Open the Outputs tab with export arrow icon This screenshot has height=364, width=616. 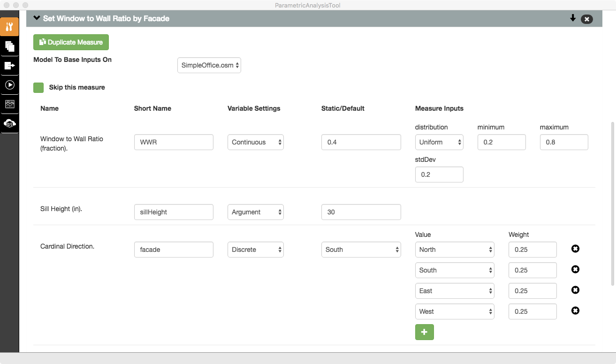click(9, 66)
